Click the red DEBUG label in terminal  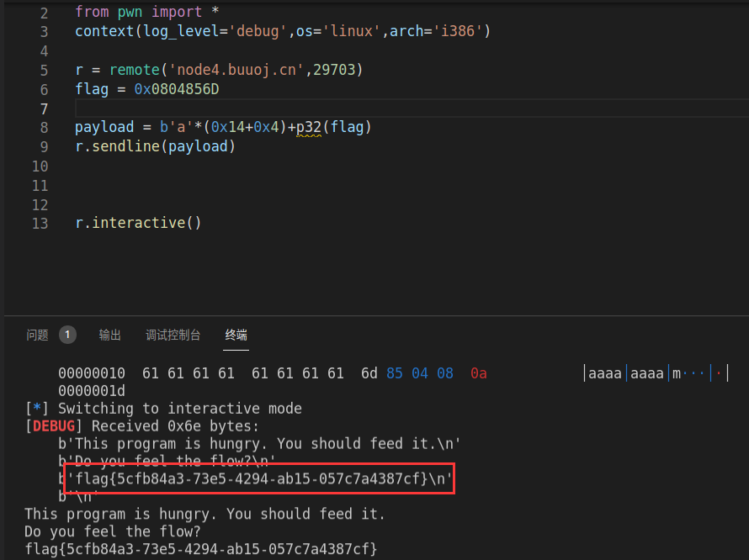(54, 425)
